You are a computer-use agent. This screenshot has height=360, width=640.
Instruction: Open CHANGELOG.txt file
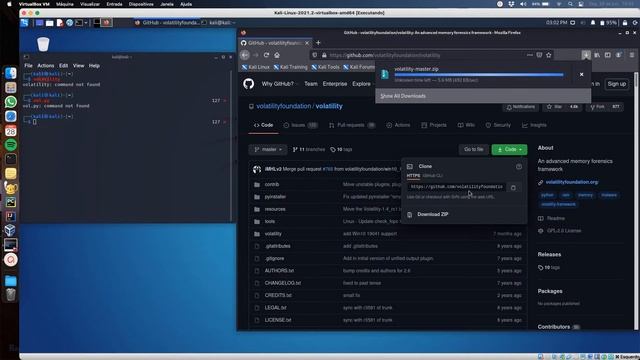click(282, 283)
